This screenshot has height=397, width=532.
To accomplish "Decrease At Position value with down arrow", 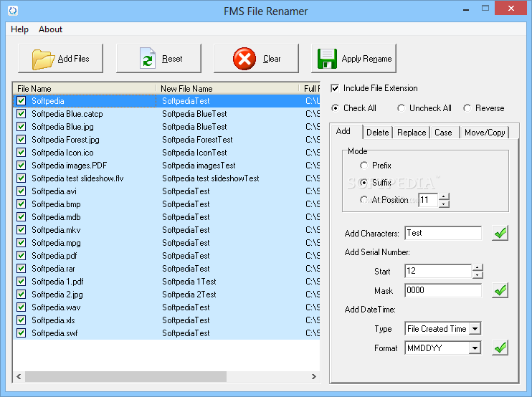I will click(x=444, y=204).
